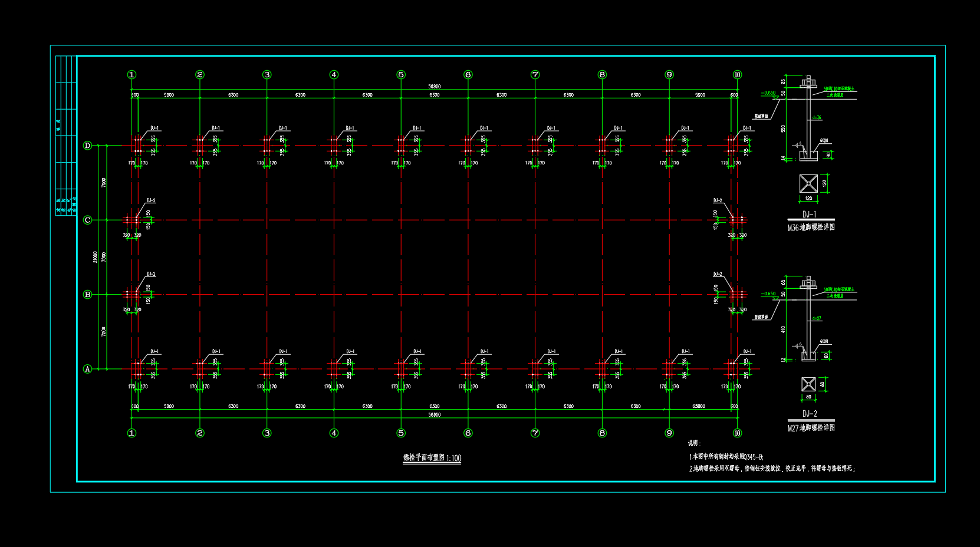Image resolution: width=980 pixels, height=547 pixels.
Task: Click the DJ-2 detail title
Action: (x=810, y=414)
